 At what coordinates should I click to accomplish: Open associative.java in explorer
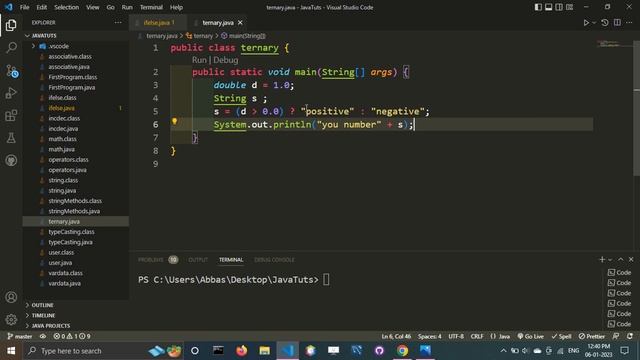[x=69, y=67]
